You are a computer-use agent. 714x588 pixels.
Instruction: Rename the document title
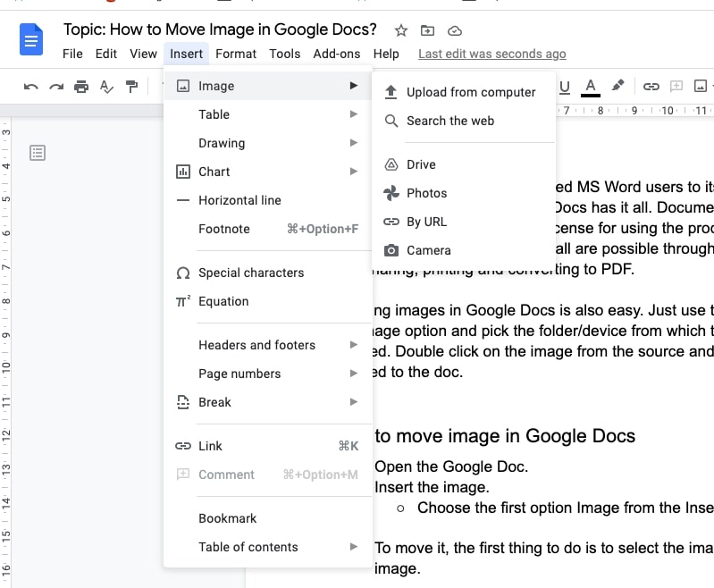click(x=220, y=29)
